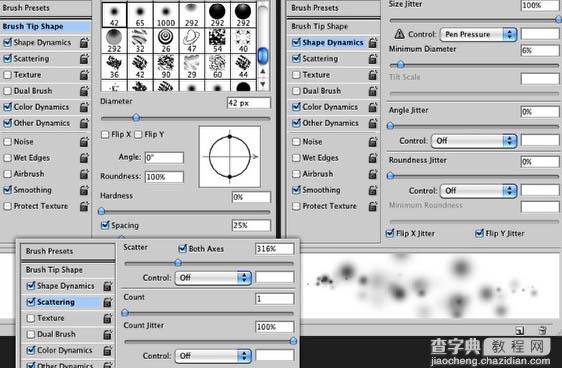The width and height of the screenshot is (562, 368).
Task: Click lock icon beside Shape Dynamics in Brush Tip Shape panel
Action: point(84,43)
